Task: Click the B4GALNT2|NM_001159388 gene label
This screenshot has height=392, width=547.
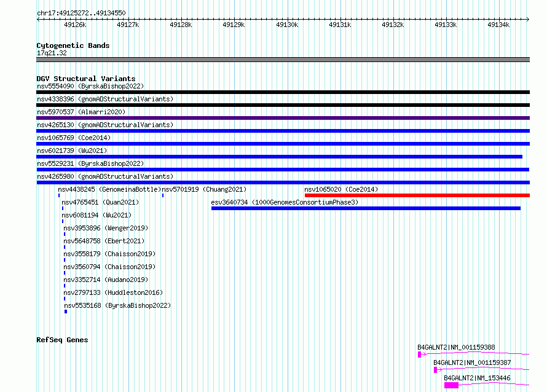Action: pyautogui.click(x=456, y=347)
